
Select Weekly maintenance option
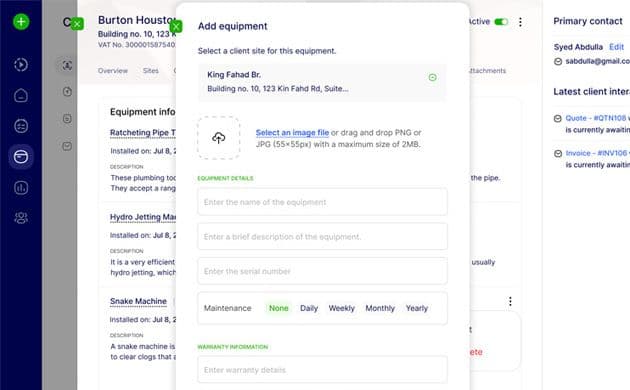(342, 308)
